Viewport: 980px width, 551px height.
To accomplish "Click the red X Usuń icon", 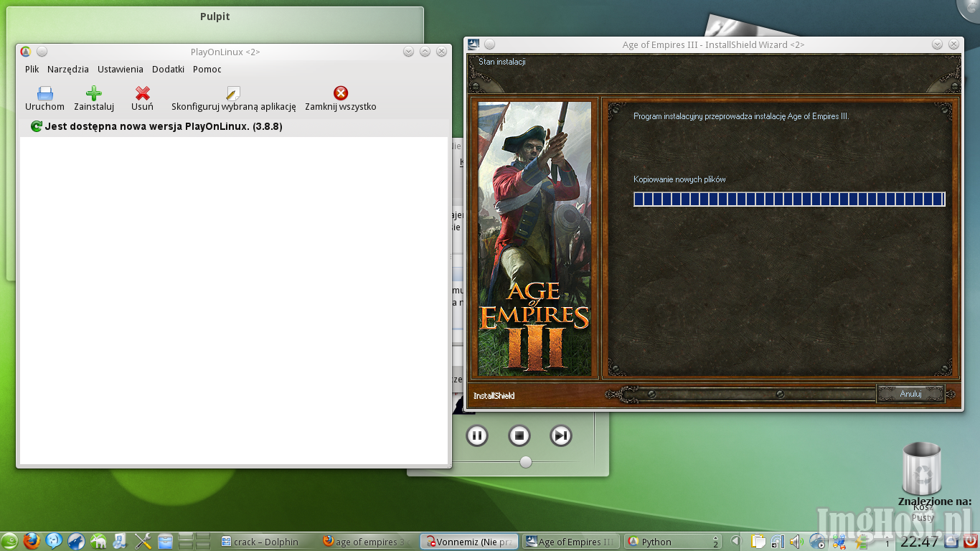I will point(142,93).
